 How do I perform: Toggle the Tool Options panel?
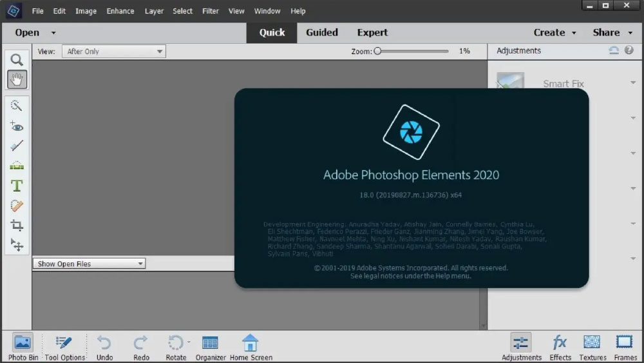point(64,347)
